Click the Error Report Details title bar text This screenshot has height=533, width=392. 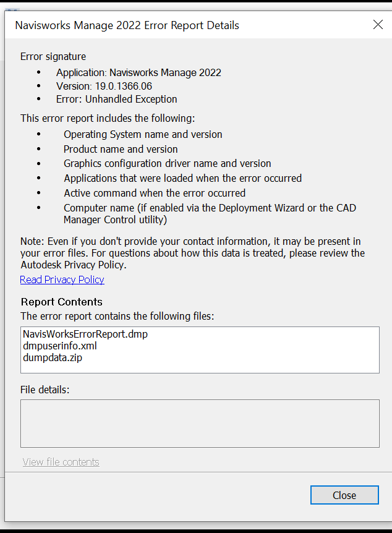[127, 25]
